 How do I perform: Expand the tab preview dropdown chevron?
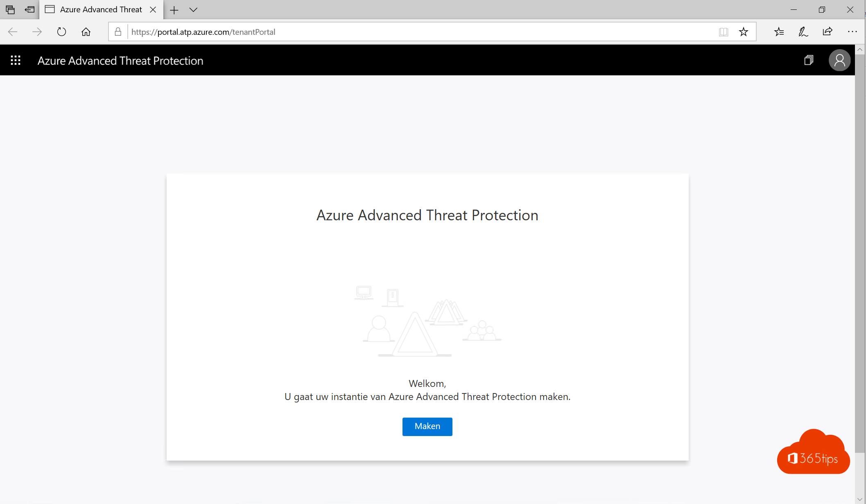(193, 10)
